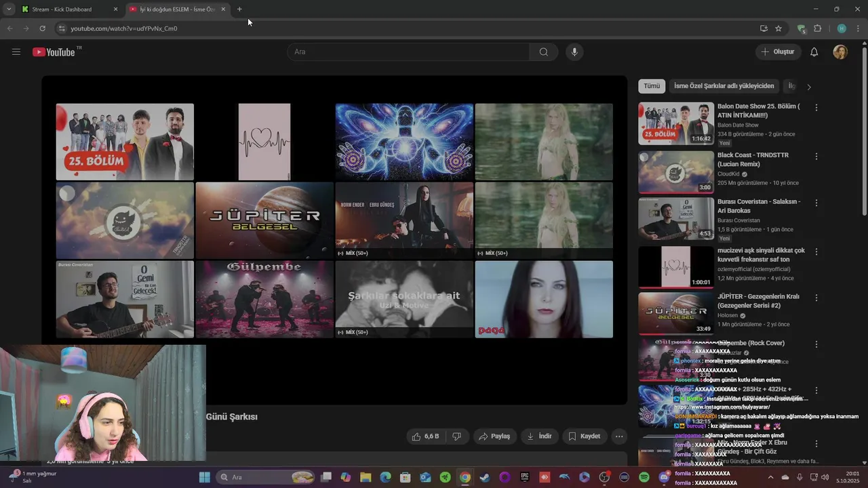Image resolution: width=868 pixels, height=488 pixels.
Task: Click the Paylaş share button
Action: pos(494,436)
